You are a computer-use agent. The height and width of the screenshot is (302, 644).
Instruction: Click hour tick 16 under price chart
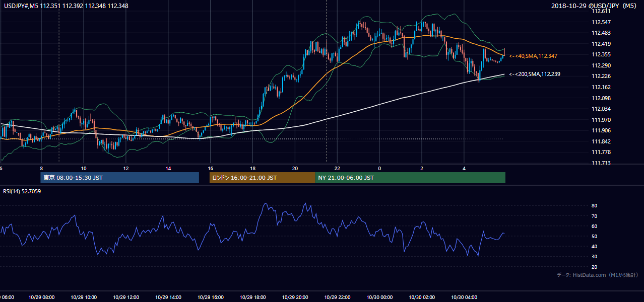pos(211,168)
